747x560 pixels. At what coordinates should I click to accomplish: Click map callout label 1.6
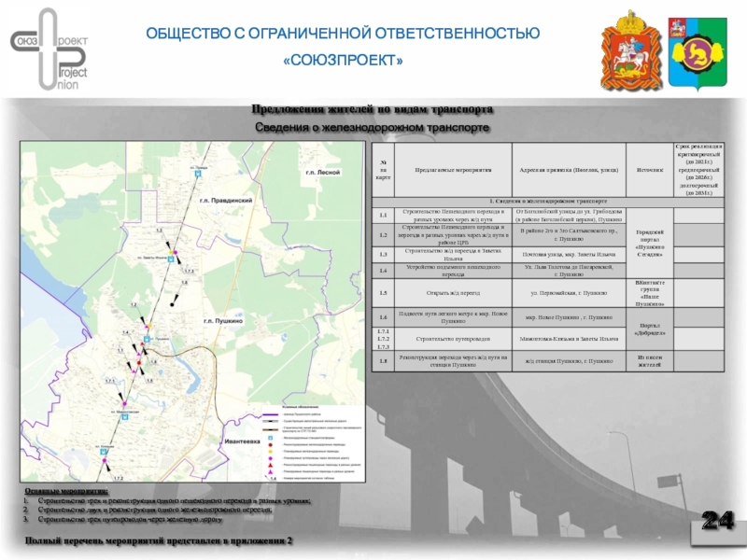tap(184, 283)
